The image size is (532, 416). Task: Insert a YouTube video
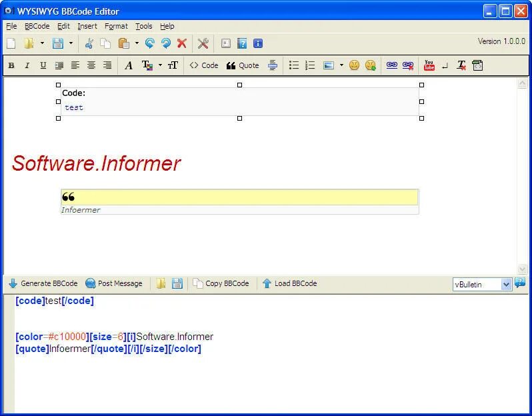[x=429, y=65]
